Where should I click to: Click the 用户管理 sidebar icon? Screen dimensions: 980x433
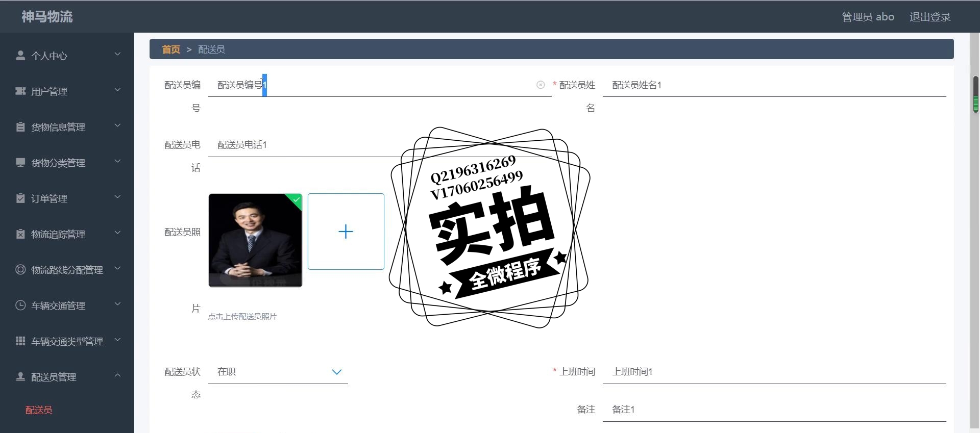click(20, 91)
